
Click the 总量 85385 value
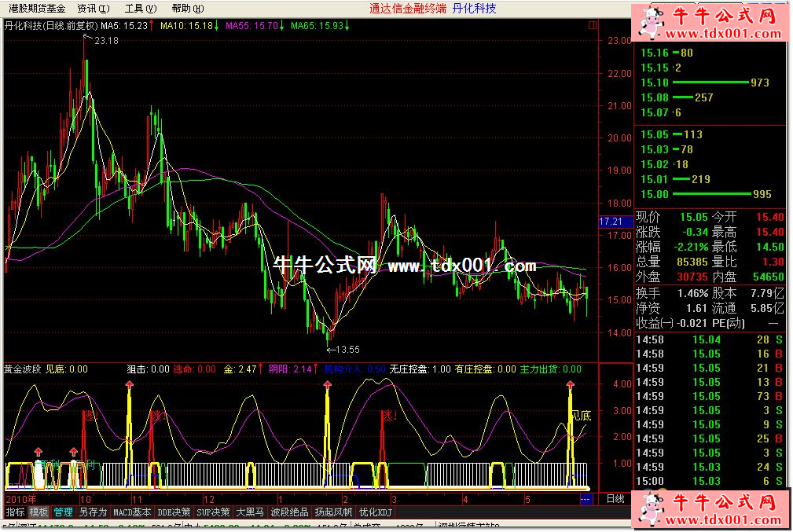click(x=692, y=262)
